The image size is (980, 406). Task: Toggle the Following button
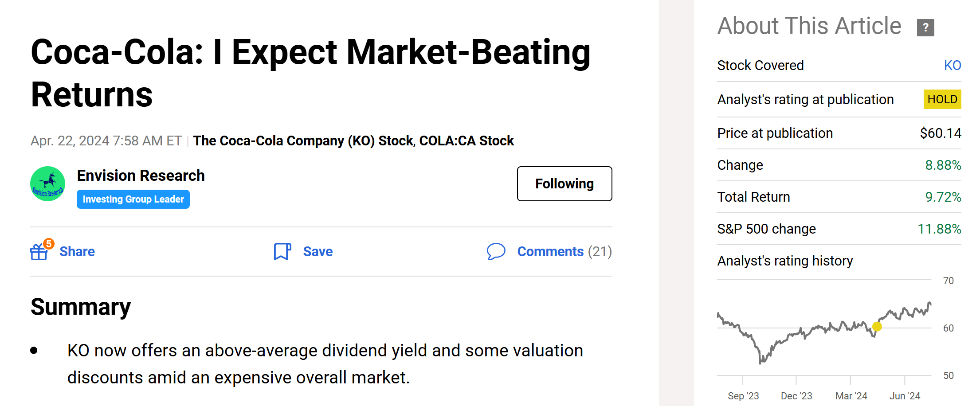pos(564,183)
